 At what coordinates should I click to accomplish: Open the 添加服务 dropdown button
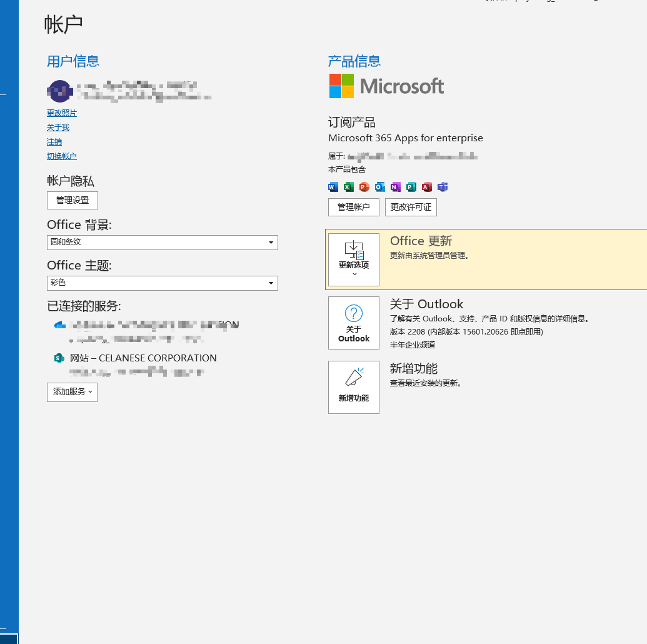point(73,392)
